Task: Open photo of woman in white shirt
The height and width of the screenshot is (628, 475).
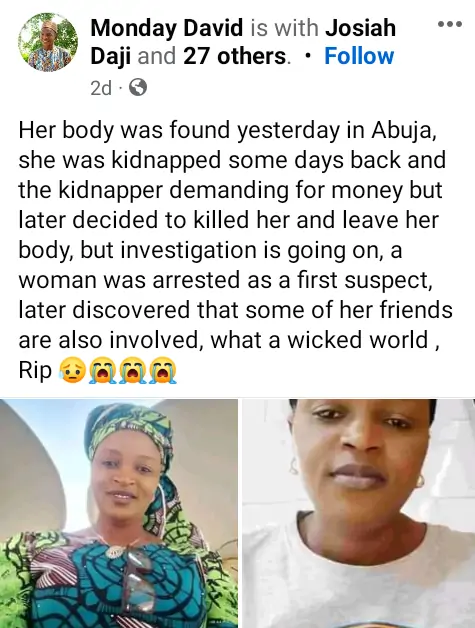Action: coord(359,513)
